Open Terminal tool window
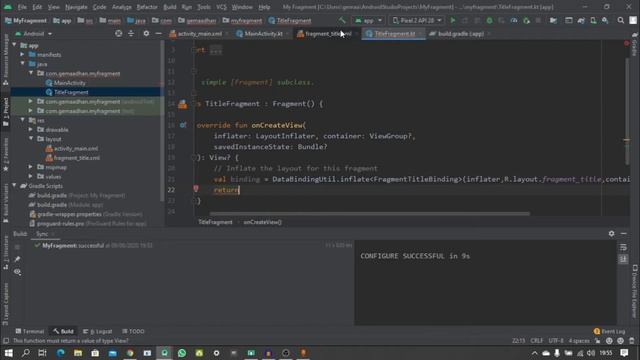This screenshot has height=360, width=640. pos(30,331)
